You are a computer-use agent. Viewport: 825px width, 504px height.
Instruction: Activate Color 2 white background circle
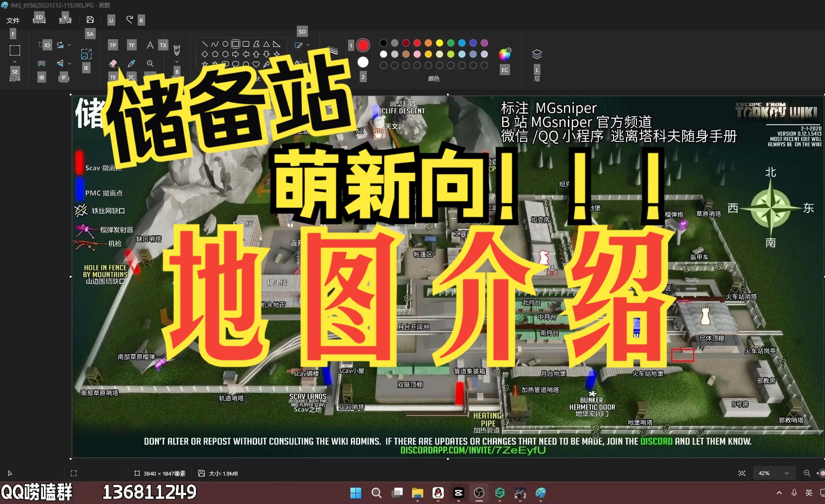363,62
